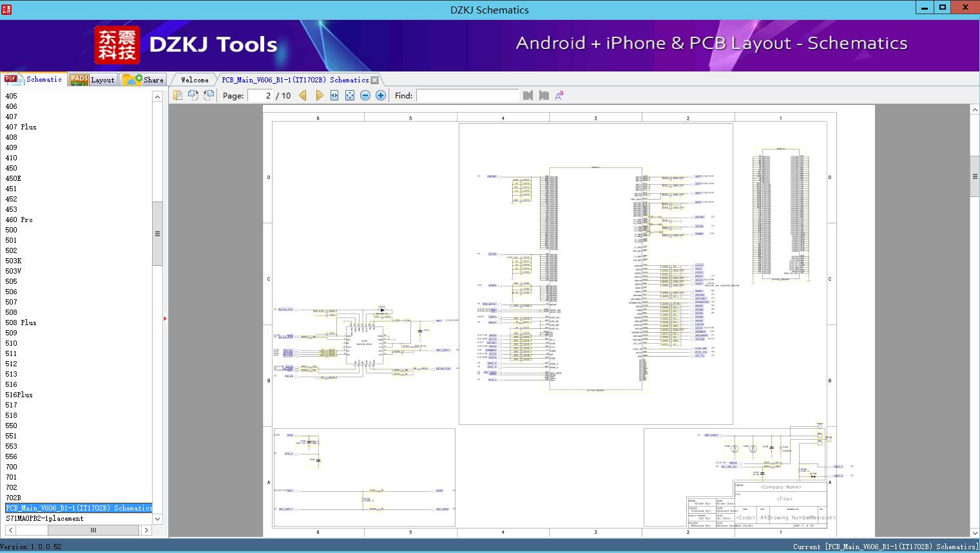
Task: Click the red panel collapse arrow
Action: click(165, 319)
